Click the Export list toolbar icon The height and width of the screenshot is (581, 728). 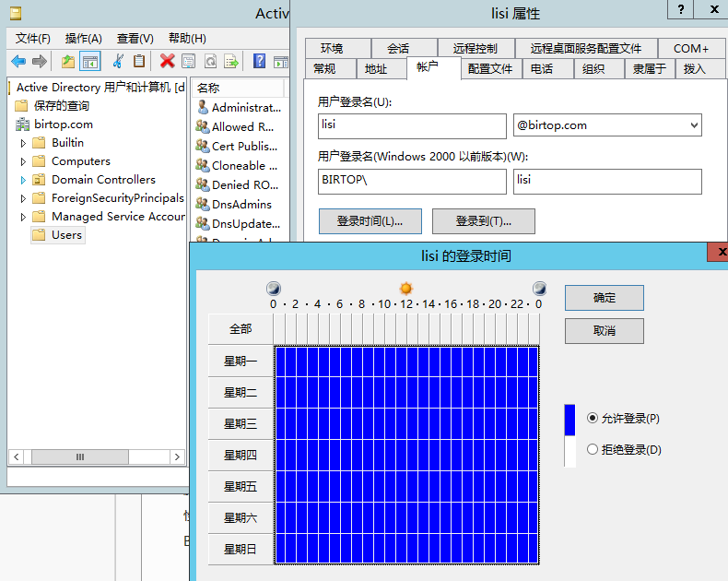click(x=231, y=61)
